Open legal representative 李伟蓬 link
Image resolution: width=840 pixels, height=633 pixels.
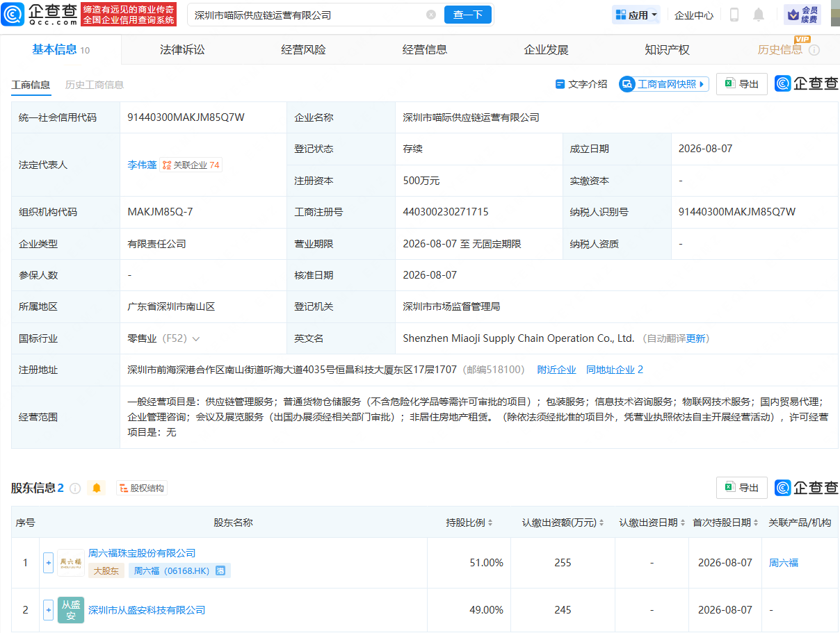pos(142,165)
